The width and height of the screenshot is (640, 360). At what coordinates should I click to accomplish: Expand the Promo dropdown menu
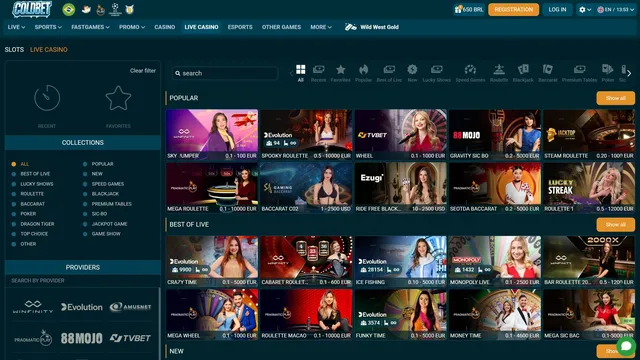click(x=132, y=27)
